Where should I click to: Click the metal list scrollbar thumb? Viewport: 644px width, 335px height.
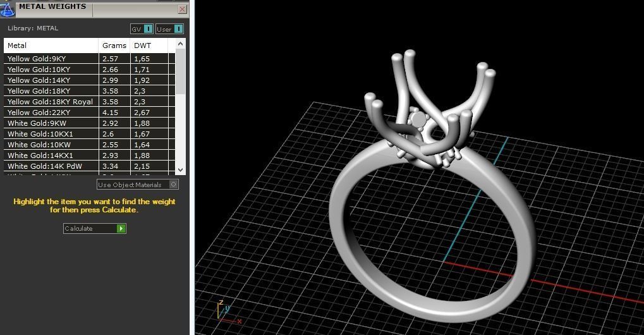[180, 72]
